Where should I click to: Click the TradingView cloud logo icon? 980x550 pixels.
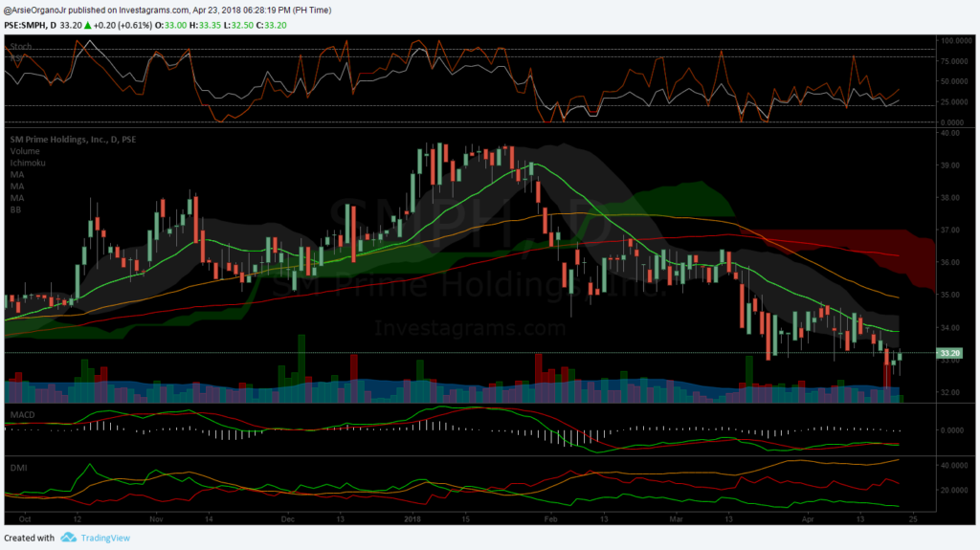click(x=69, y=538)
